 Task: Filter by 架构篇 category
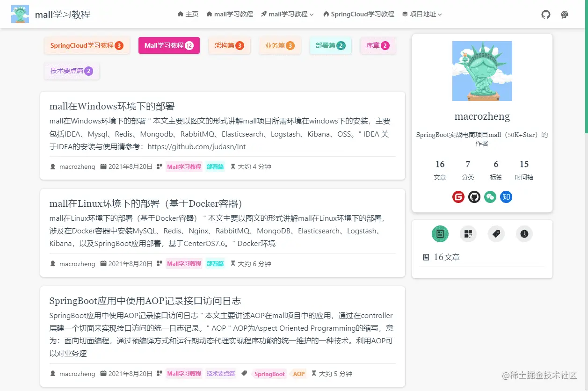229,45
